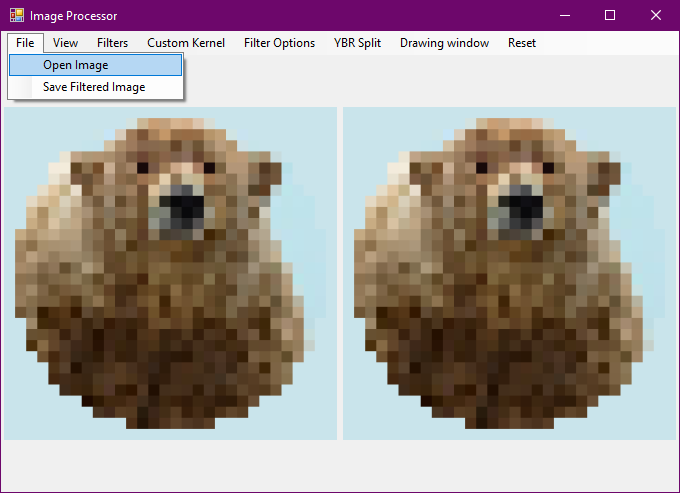Image resolution: width=680 pixels, height=493 pixels.
Task: Click the Image Processor title bar text
Action: (x=73, y=16)
